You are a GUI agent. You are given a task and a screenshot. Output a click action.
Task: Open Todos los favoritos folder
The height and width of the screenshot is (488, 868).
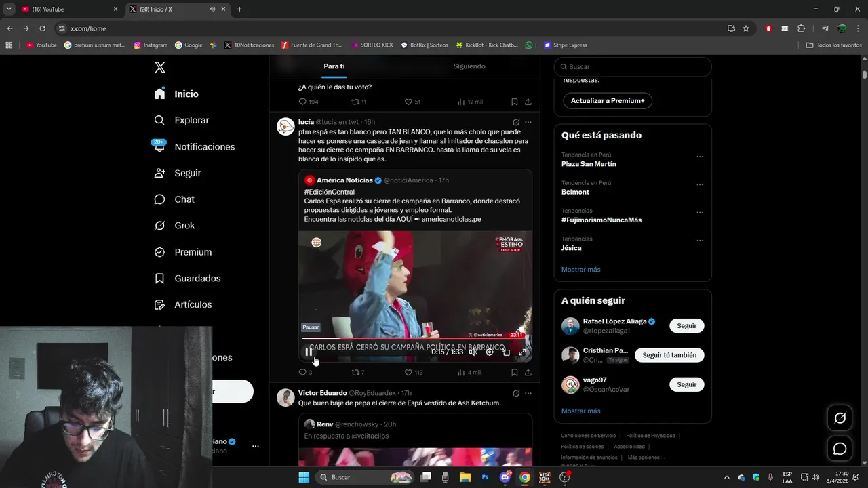pyautogui.click(x=833, y=45)
